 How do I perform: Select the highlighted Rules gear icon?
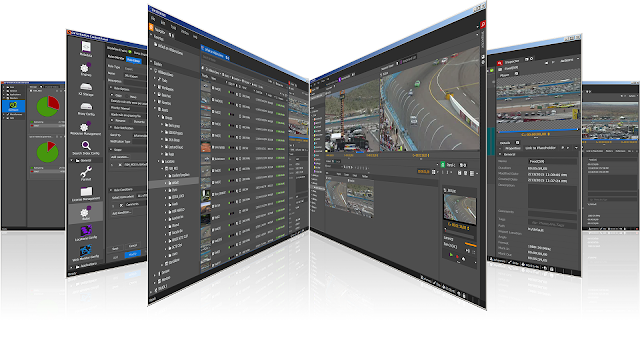pyautogui.click(x=85, y=212)
